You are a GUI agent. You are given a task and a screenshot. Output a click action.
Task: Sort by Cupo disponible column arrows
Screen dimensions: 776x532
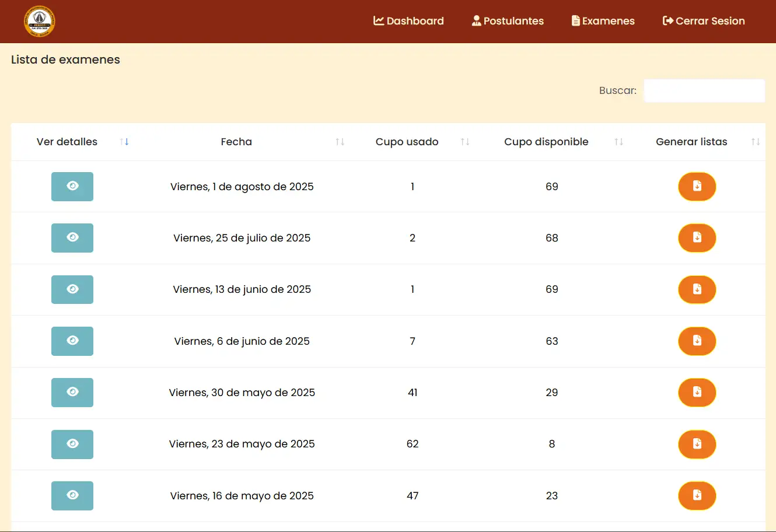pos(619,142)
